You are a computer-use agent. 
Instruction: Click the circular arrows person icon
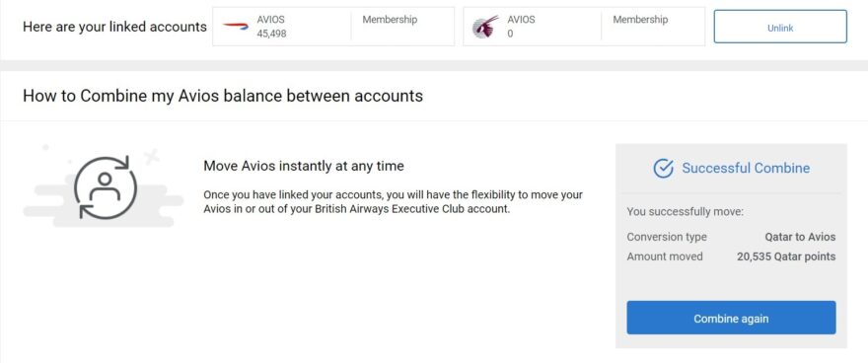[x=105, y=187]
